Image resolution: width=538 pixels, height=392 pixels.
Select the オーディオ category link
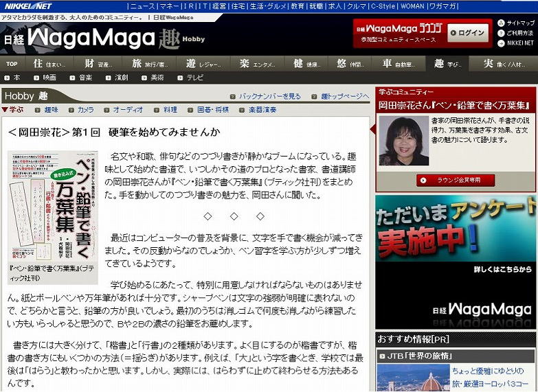click(x=128, y=110)
